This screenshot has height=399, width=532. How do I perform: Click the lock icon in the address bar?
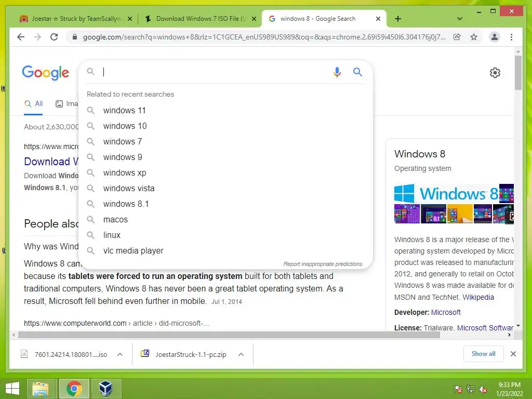tap(75, 37)
